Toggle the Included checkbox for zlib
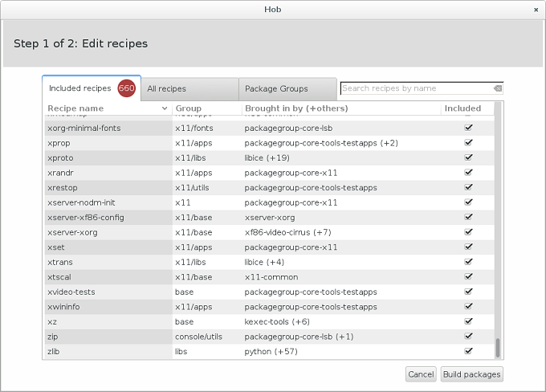 [468, 351]
